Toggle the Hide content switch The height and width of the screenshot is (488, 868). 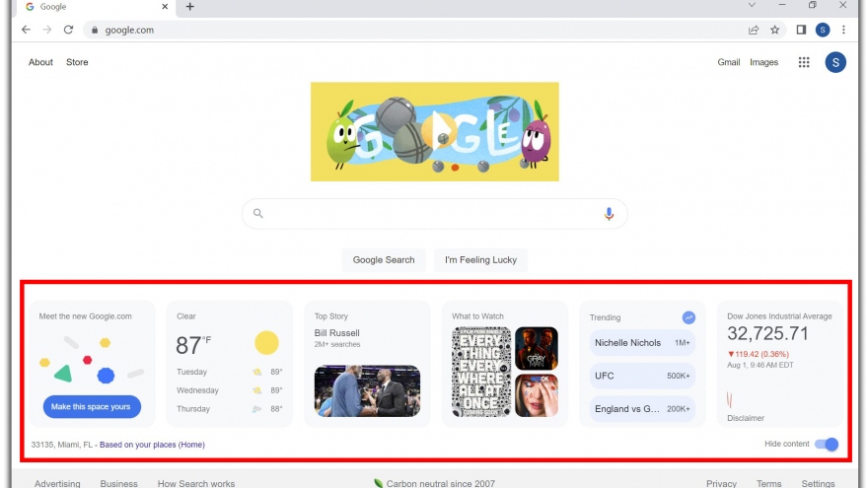point(827,445)
